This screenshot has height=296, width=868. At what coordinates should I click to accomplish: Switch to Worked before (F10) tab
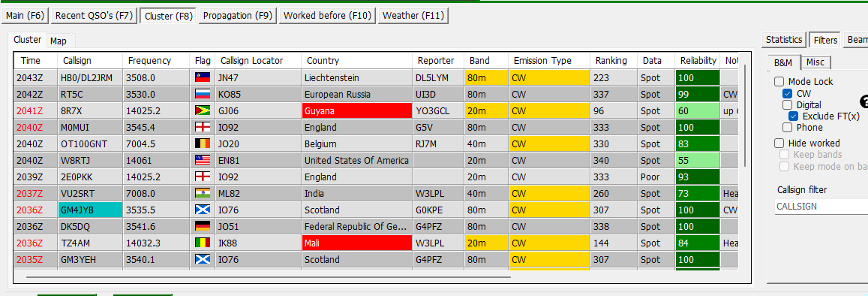[327, 16]
